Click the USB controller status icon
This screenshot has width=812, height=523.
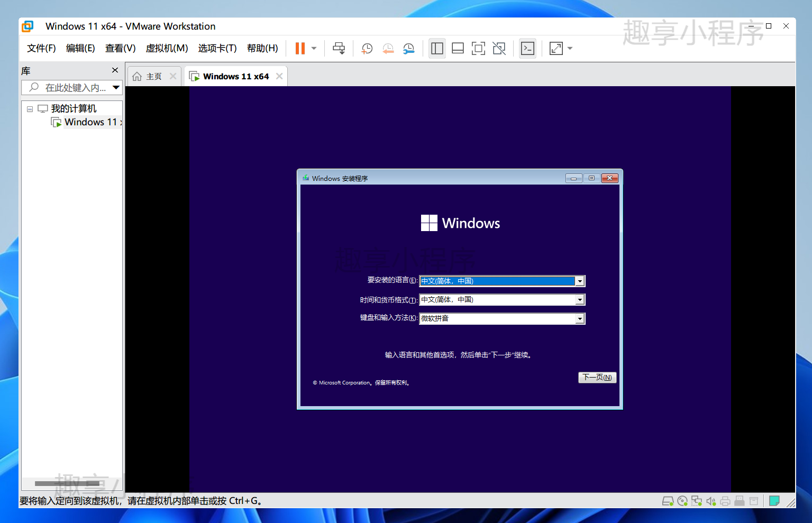740,501
